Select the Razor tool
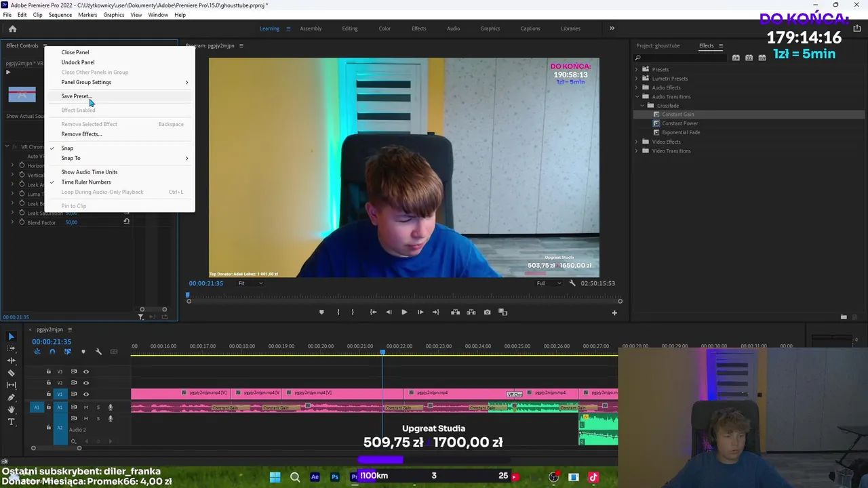Screen dimensions: 868x488 point(11,373)
